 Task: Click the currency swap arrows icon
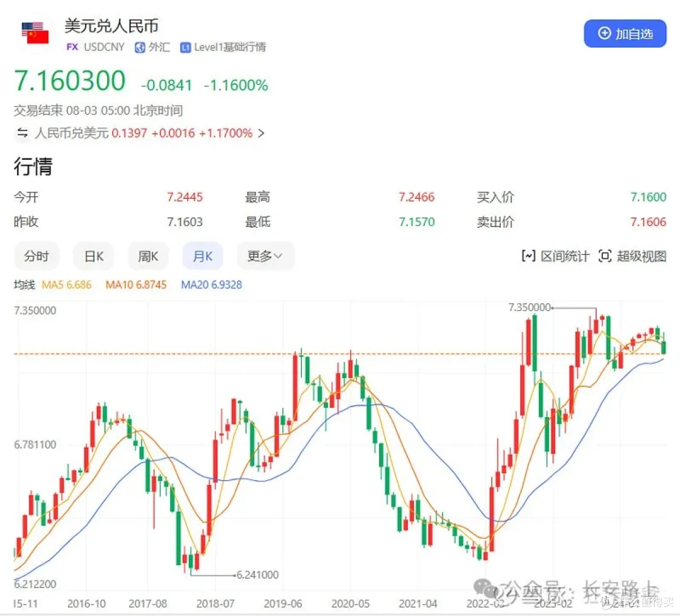point(22,133)
